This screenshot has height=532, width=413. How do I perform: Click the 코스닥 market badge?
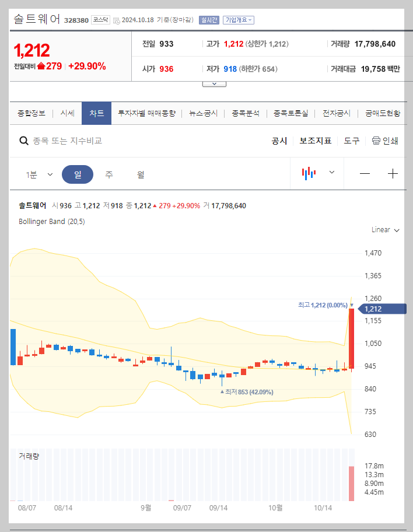click(100, 20)
